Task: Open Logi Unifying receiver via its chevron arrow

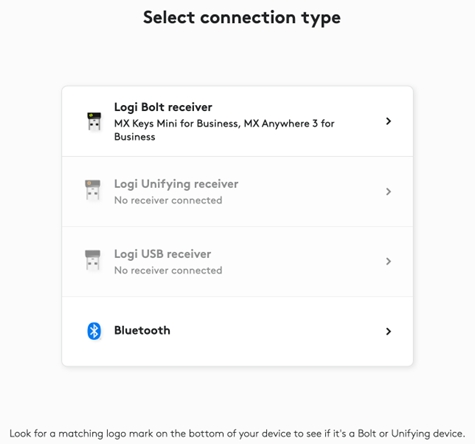Action: 388,191
